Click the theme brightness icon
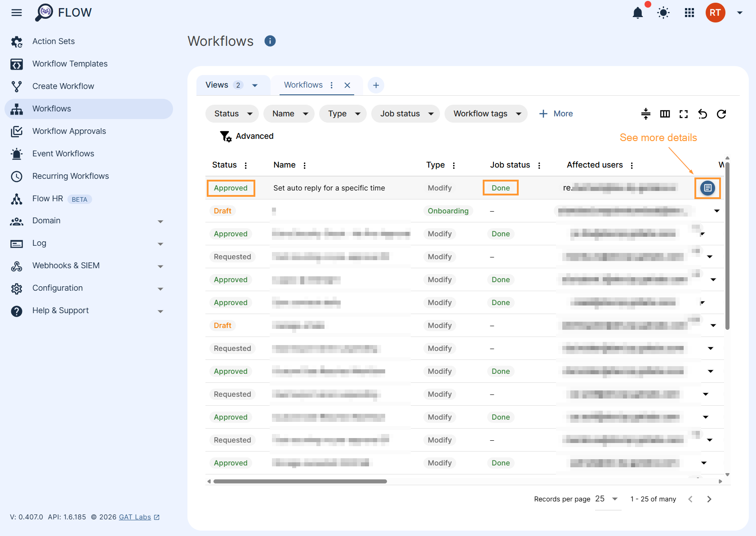Screen dimensions: 756x536 663,13
